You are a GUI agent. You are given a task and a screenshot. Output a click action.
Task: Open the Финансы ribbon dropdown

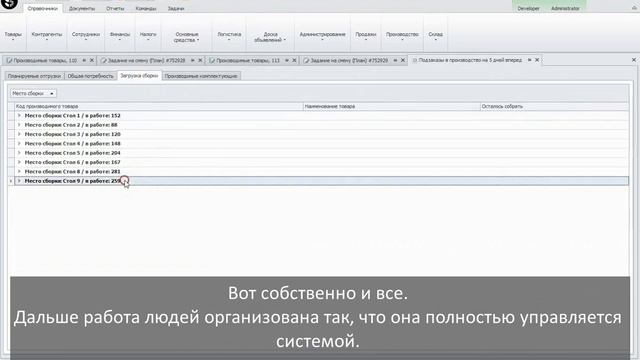coord(120,36)
